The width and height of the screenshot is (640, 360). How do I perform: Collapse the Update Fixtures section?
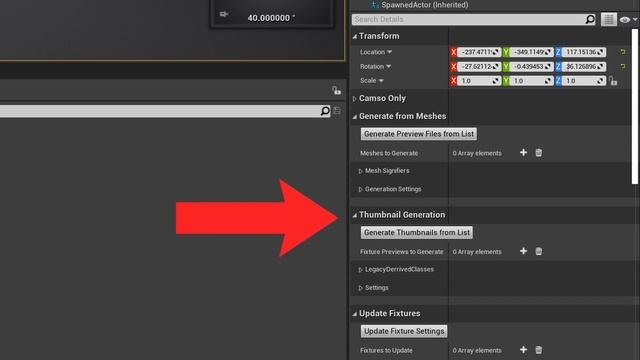tap(355, 314)
